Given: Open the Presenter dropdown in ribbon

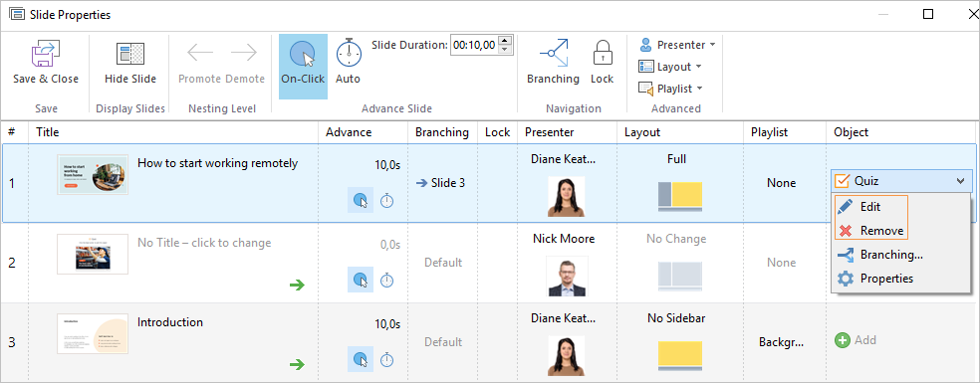Looking at the screenshot, I should click(x=677, y=45).
